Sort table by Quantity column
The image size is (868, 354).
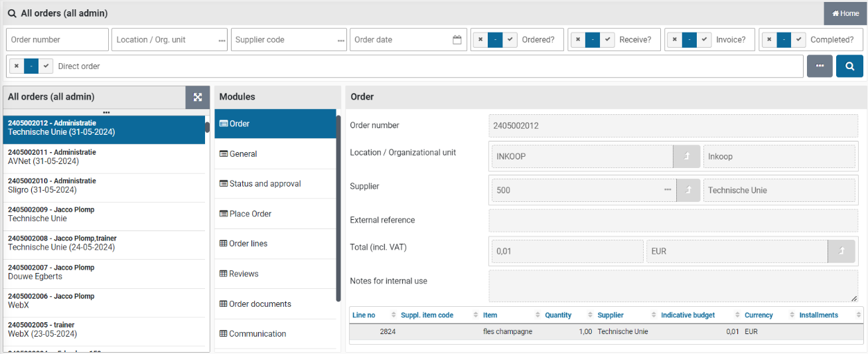(x=557, y=315)
